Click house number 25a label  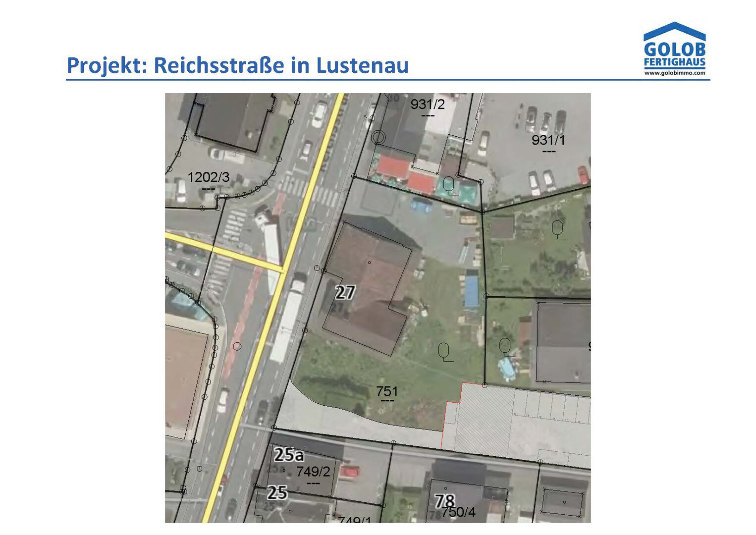(x=288, y=454)
